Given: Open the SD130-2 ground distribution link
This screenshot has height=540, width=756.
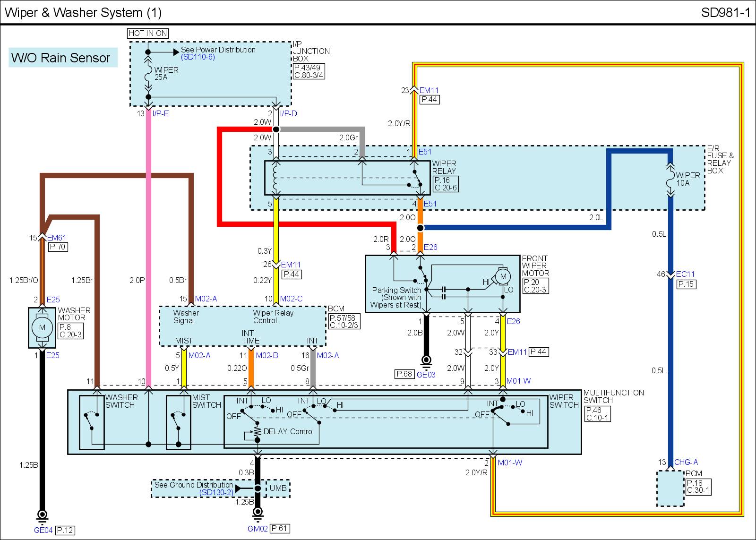Looking at the screenshot, I should 216,492.
